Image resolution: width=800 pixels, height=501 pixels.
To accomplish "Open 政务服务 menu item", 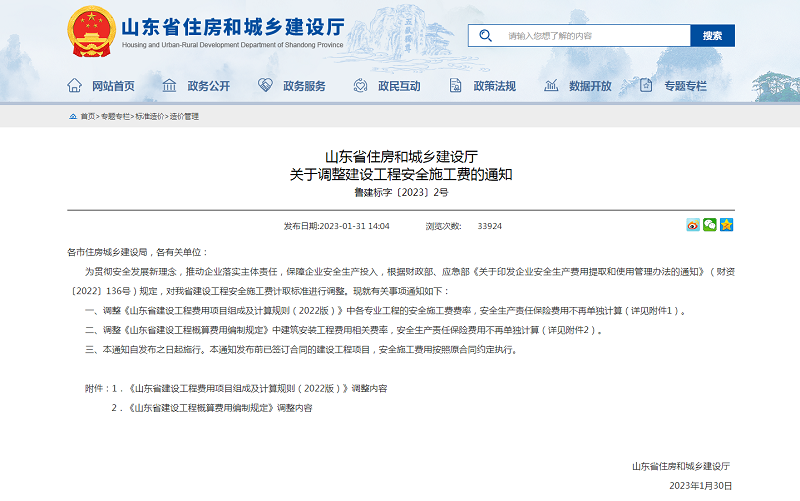I will (304, 86).
